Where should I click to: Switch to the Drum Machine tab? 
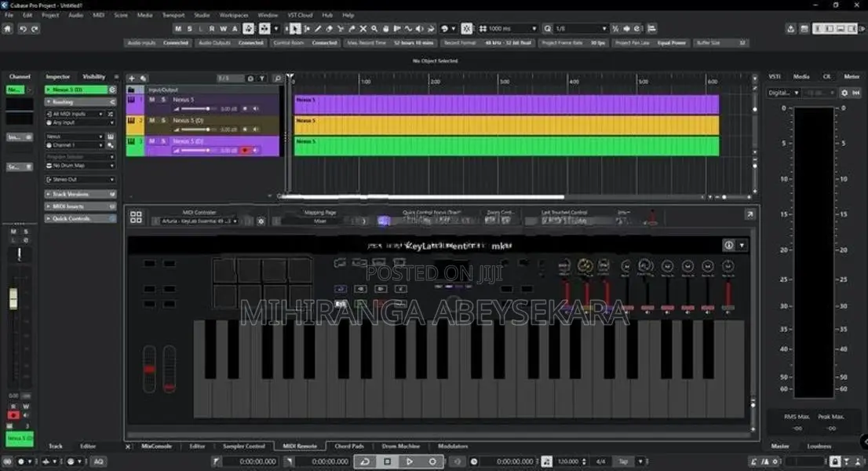click(401, 446)
